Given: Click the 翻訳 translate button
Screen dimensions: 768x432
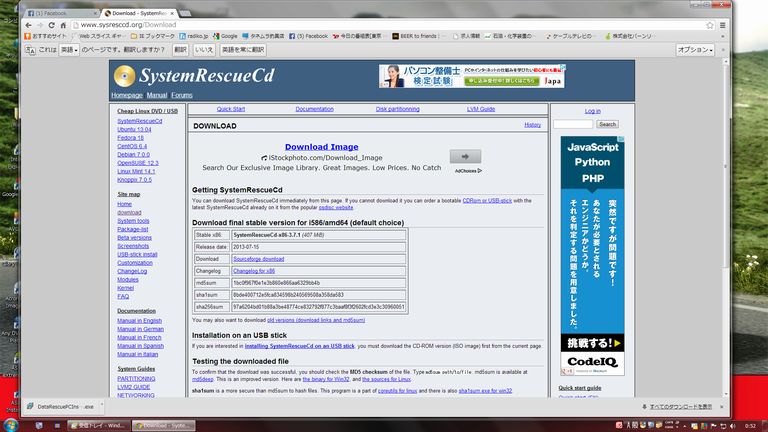Looking at the screenshot, I should [180, 50].
